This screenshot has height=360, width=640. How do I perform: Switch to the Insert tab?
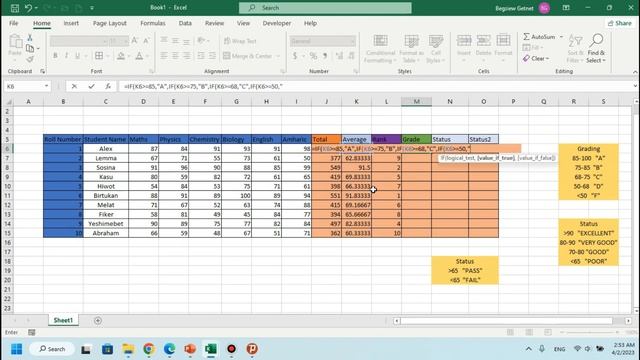pyautogui.click(x=71, y=23)
